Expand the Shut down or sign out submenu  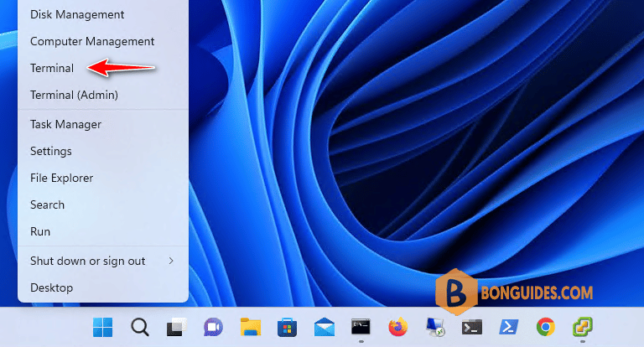103,261
